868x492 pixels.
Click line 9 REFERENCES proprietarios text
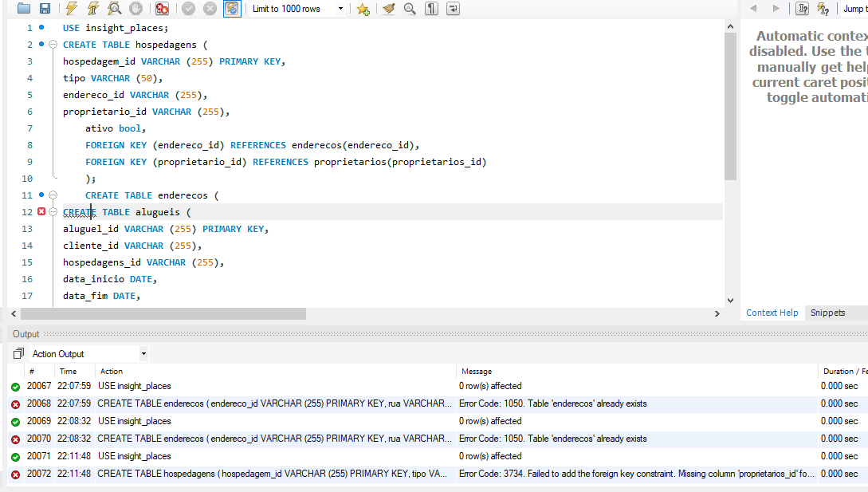[369, 162]
